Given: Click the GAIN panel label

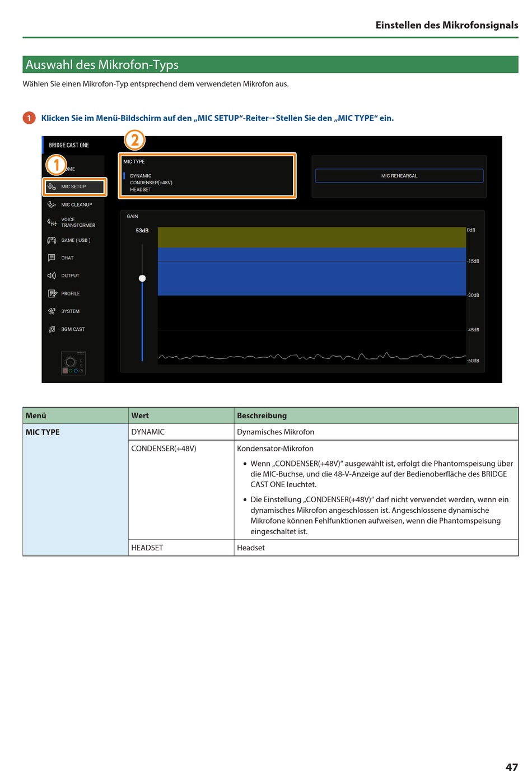Looking at the screenshot, I should click(x=132, y=216).
